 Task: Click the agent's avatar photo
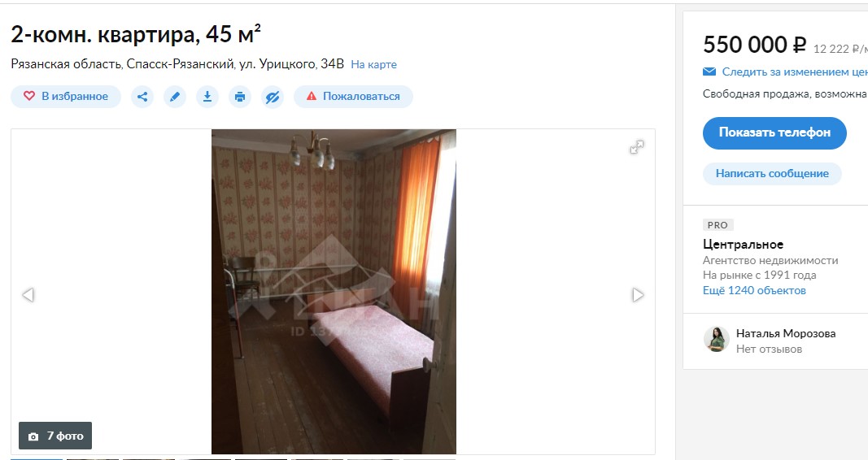click(717, 339)
